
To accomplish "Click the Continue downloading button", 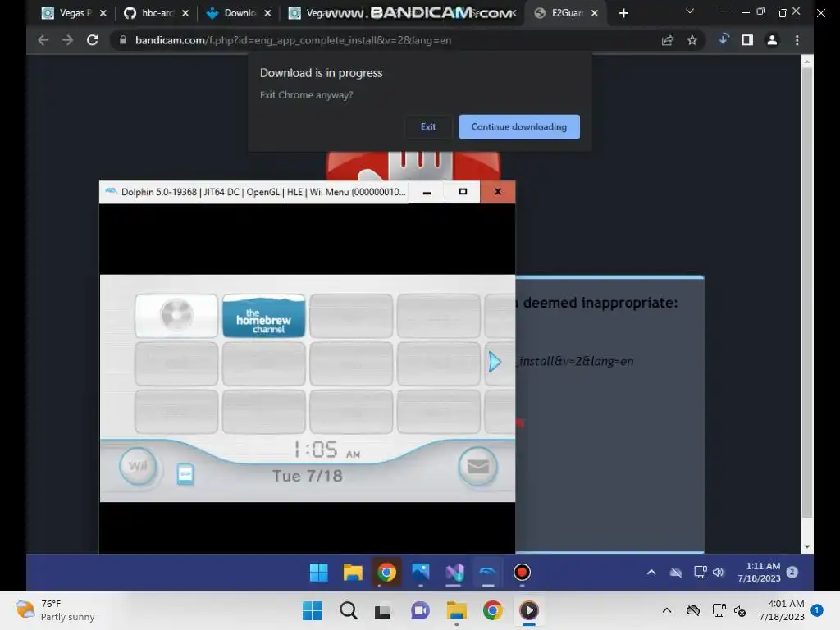I will click(519, 127).
